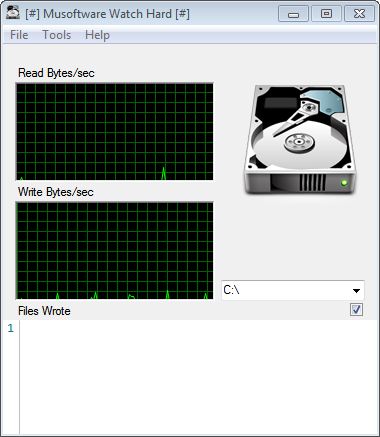Image resolution: width=380 pixels, height=437 pixels.
Task: Click line number 1 in the log
Action: (x=11, y=329)
